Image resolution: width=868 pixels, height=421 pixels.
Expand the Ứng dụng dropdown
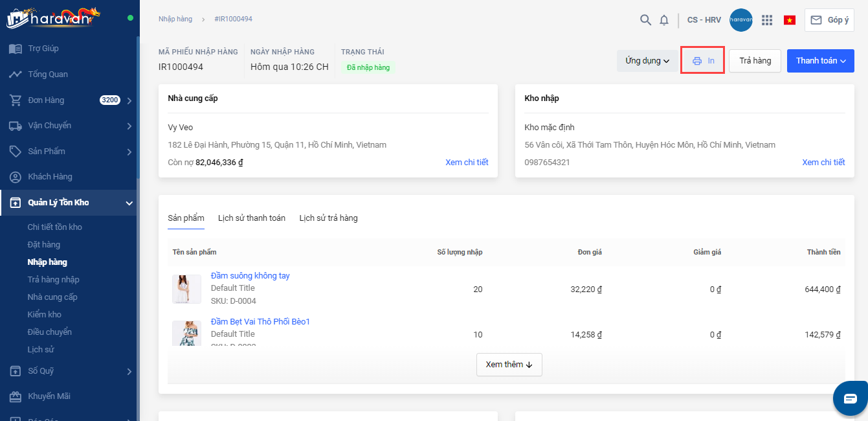[647, 61]
